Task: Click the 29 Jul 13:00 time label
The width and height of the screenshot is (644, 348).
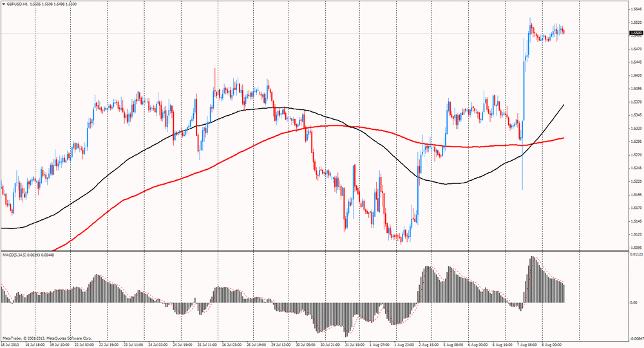Action: [281, 345]
